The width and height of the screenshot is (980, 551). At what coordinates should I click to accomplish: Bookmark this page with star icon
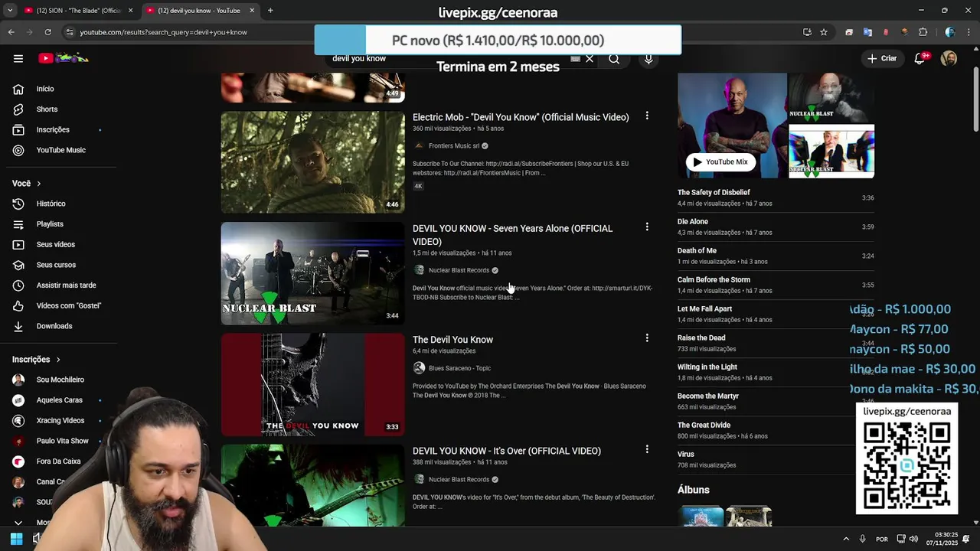click(824, 32)
